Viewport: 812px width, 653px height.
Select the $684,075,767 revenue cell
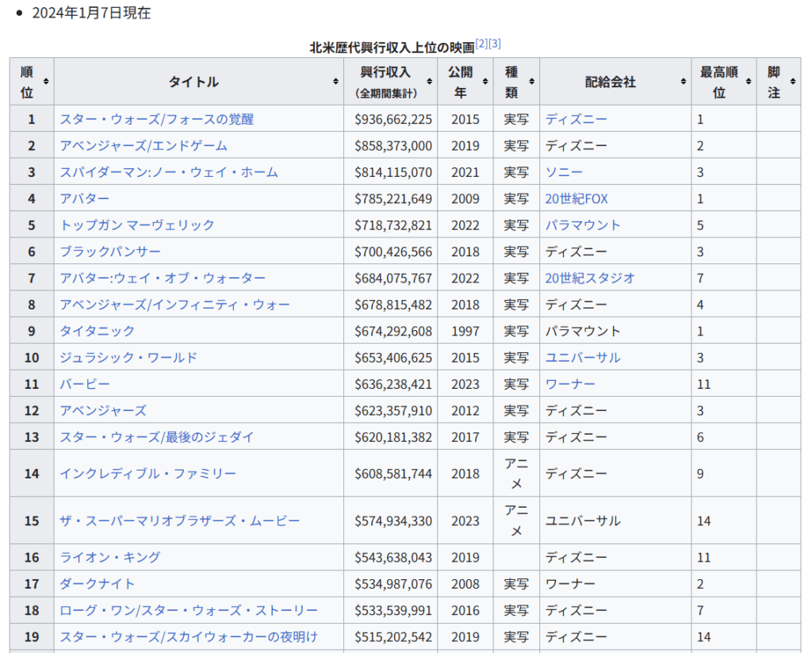(x=393, y=278)
